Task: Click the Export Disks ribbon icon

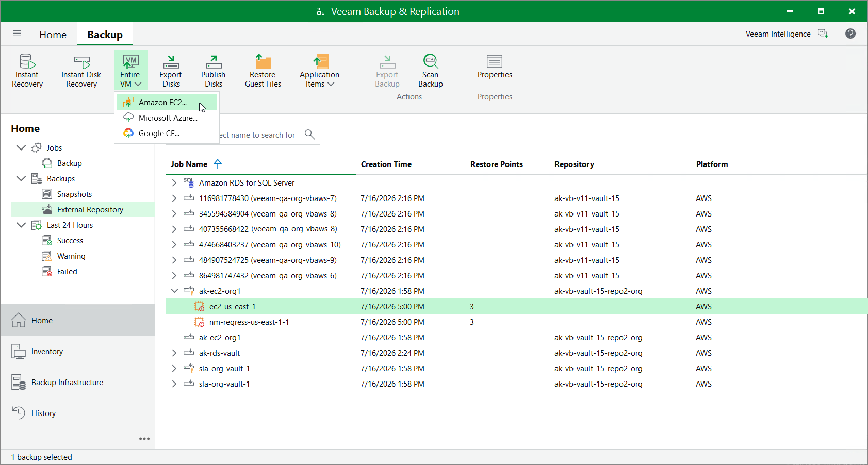Action: tap(171, 62)
